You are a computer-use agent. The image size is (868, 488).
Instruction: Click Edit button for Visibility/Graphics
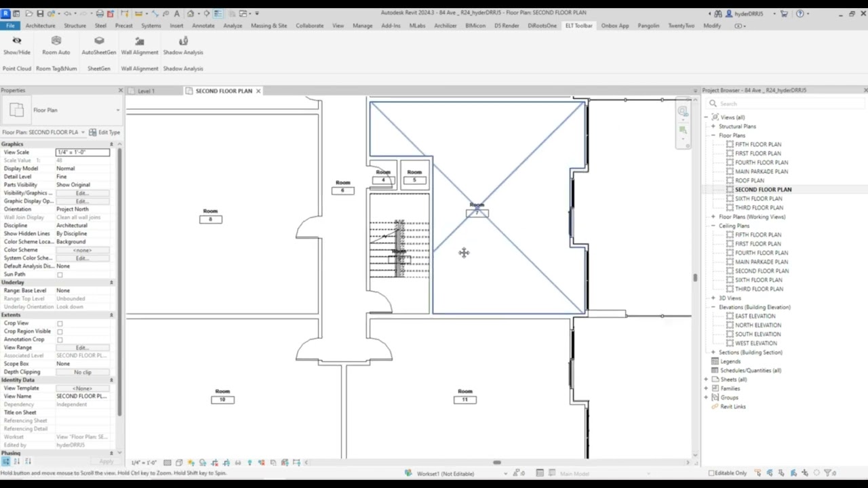click(82, 193)
